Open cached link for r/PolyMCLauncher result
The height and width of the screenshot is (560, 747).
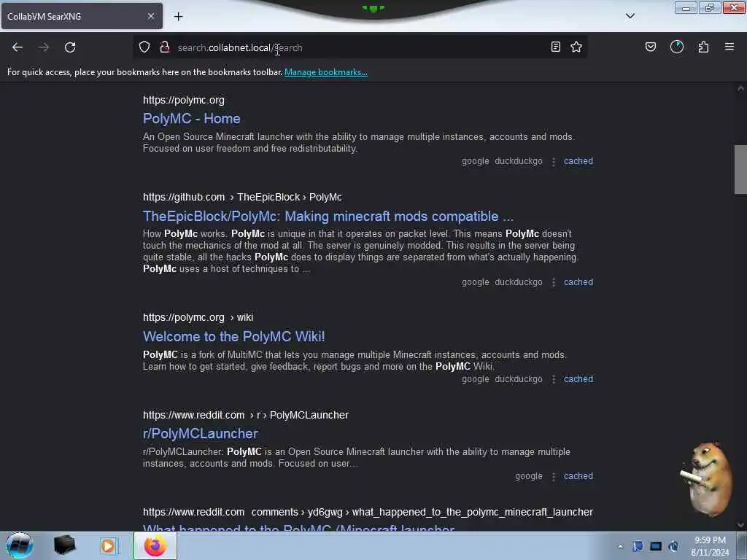pos(578,476)
